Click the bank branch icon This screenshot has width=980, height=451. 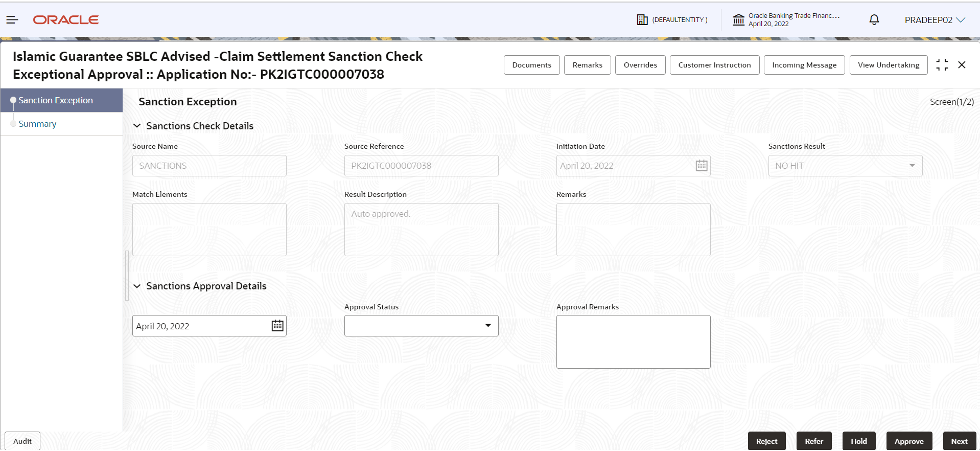click(x=739, y=20)
